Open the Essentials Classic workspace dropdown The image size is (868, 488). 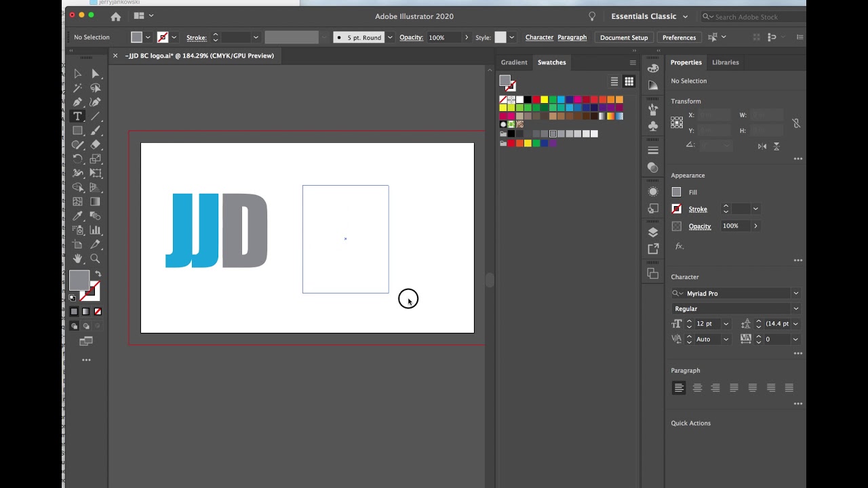[650, 16]
